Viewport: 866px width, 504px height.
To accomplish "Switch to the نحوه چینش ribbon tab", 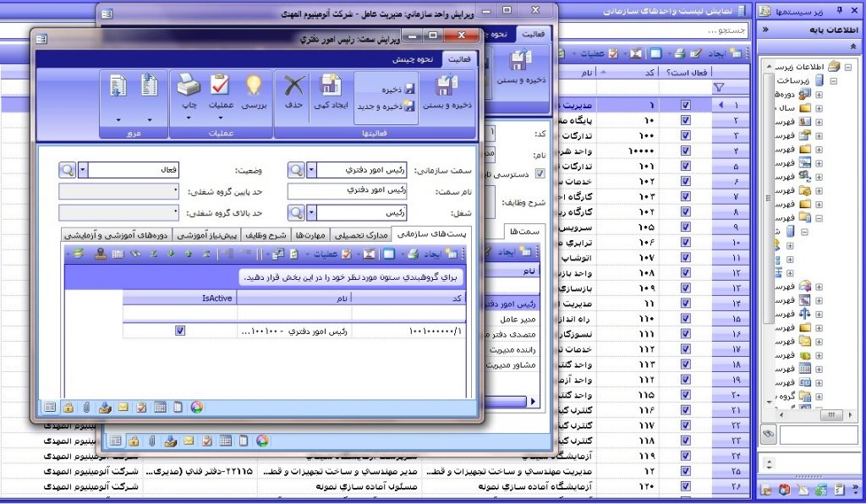I will (x=414, y=59).
